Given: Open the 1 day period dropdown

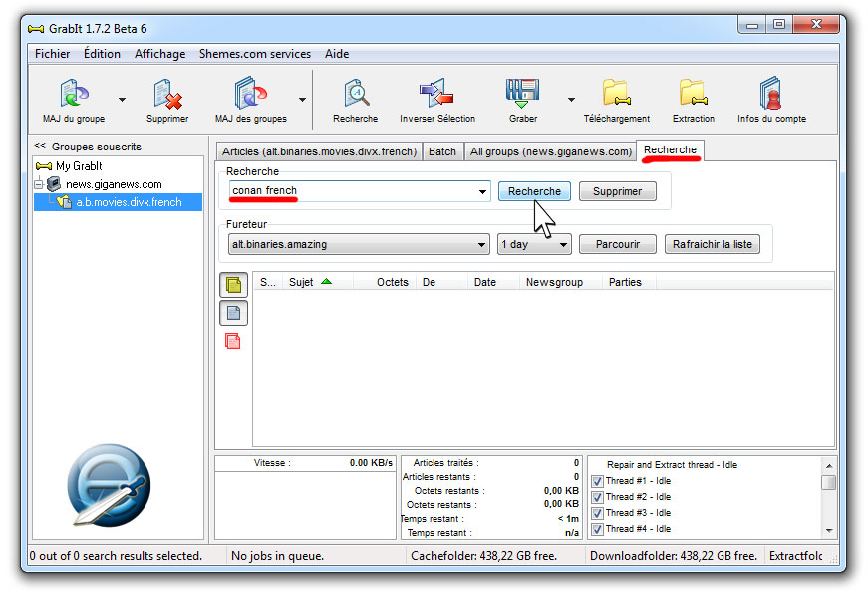Looking at the screenshot, I should point(534,244).
